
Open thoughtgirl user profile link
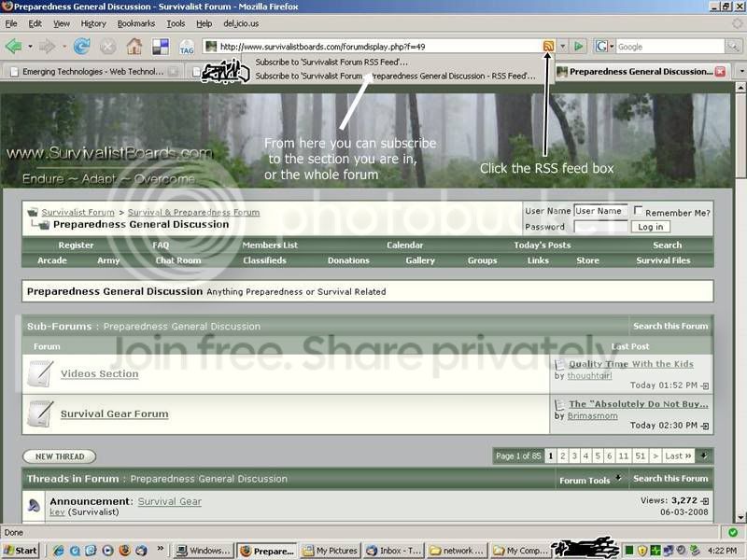tap(589, 376)
